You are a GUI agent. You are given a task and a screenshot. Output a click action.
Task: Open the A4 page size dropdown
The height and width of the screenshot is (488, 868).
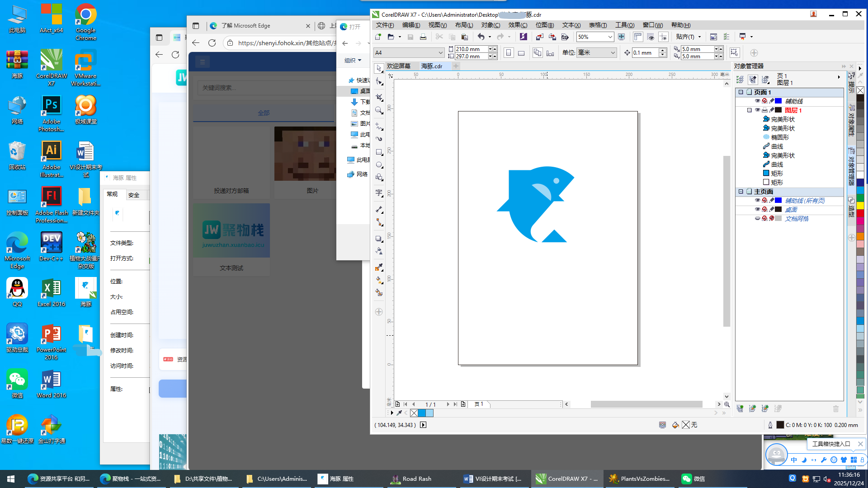[x=440, y=53]
